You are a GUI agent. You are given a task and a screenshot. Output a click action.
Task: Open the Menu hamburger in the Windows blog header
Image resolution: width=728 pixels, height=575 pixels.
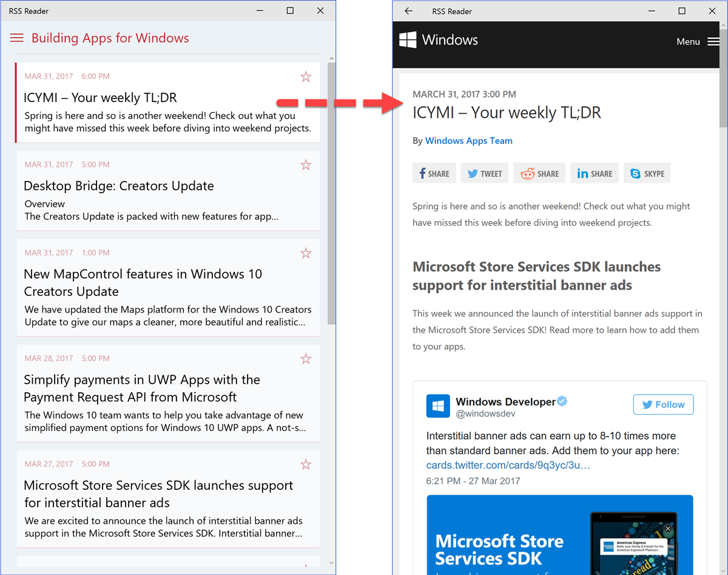(x=713, y=42)
